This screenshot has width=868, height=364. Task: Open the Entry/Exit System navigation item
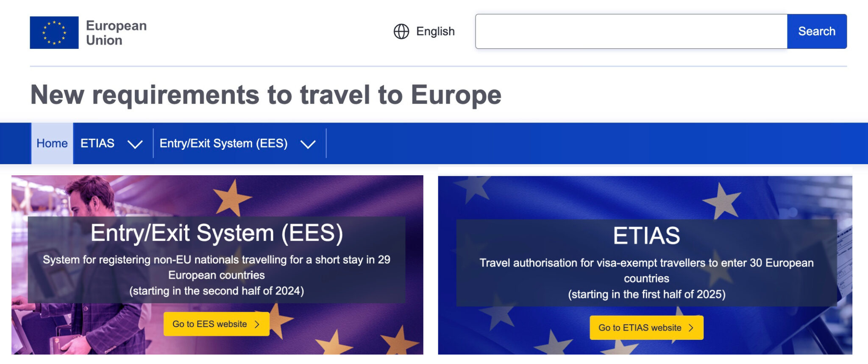click(x=224, y=143)
